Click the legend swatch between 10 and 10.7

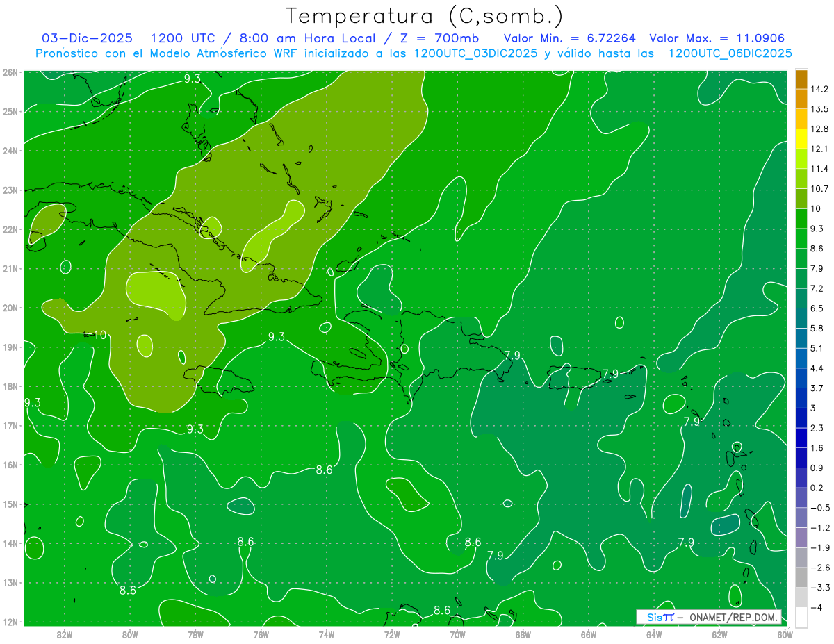[801, 198]
